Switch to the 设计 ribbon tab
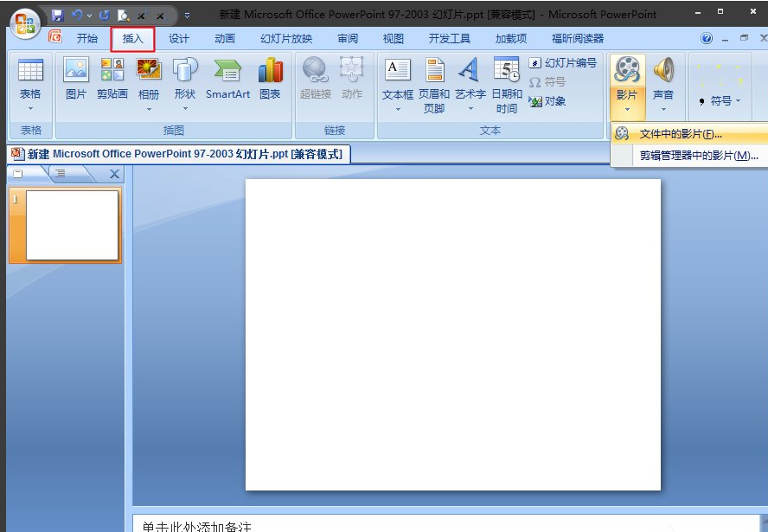The width and height of the screenshot is (768, 532). point(178,38)
